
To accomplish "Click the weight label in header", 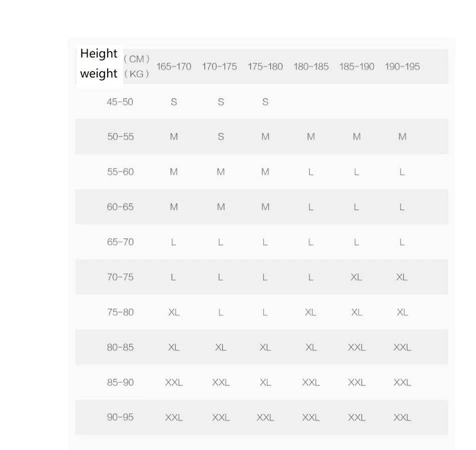I will pyautogui.click(x=99, y=73).
